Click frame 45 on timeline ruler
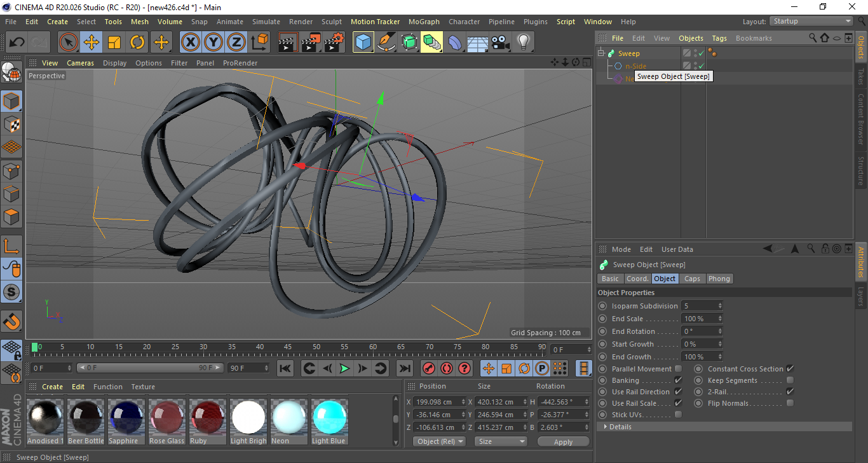Viewport: 868px width, 463px height. [x=288, y=348]
